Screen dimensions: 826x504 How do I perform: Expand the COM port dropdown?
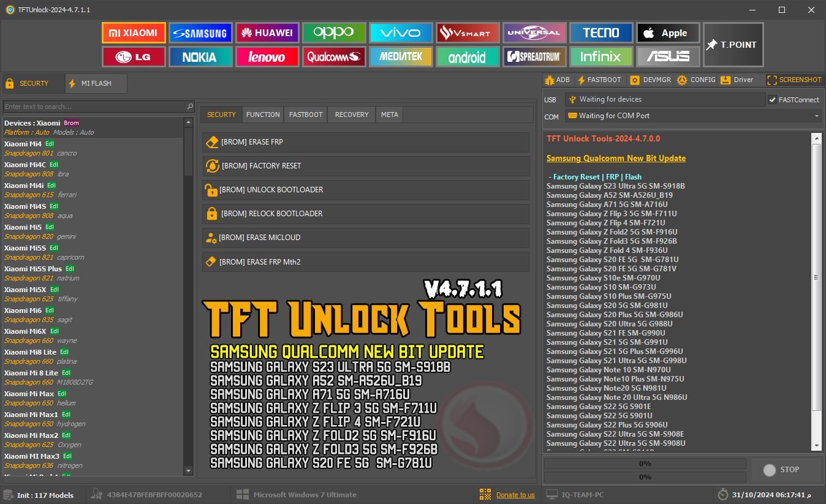(x=817, y=116)
